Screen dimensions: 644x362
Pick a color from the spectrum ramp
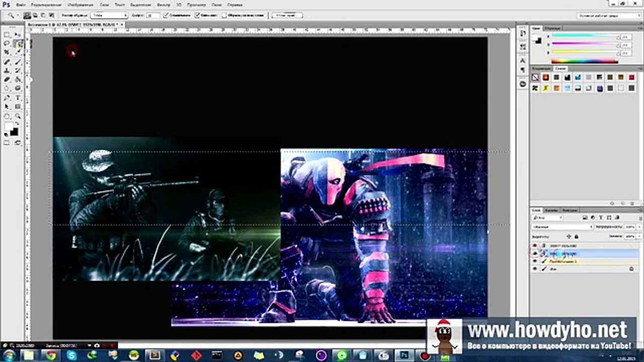tap(585, 61)
